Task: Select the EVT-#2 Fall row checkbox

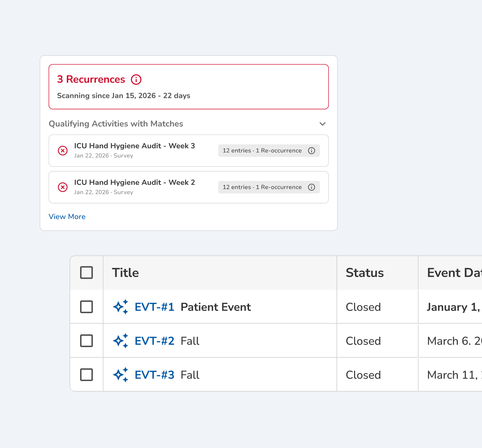Action: (86, 341)
